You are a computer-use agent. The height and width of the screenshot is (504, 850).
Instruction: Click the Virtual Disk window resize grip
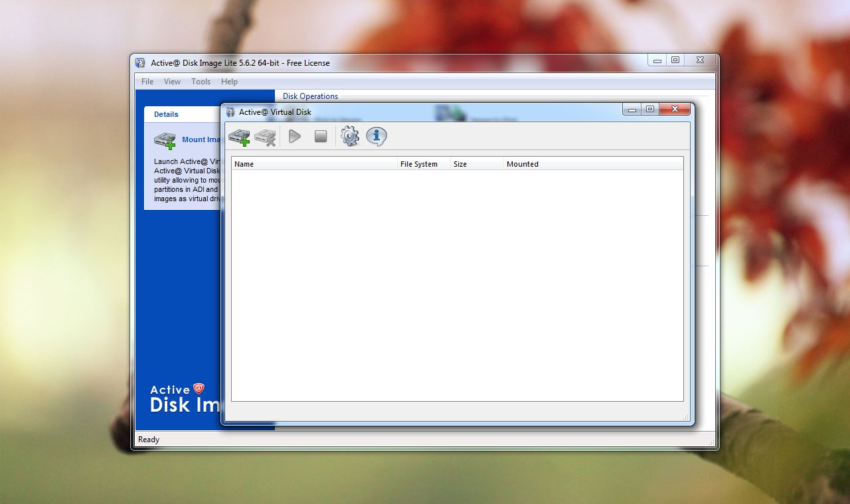click(687, 417)
